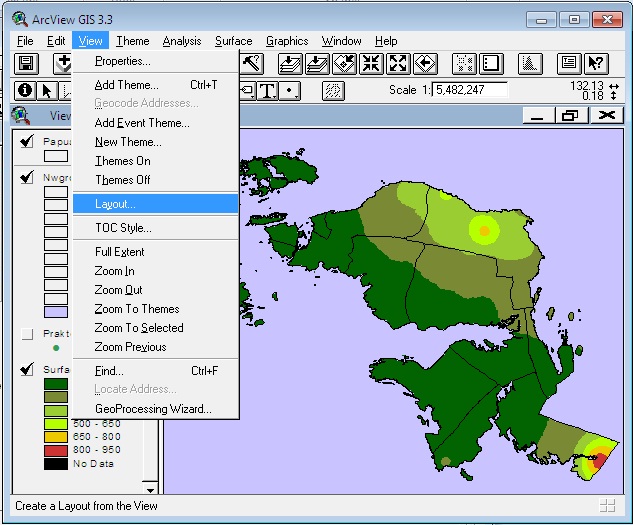
Task: Restore down the inner View window
Action: 572,116
